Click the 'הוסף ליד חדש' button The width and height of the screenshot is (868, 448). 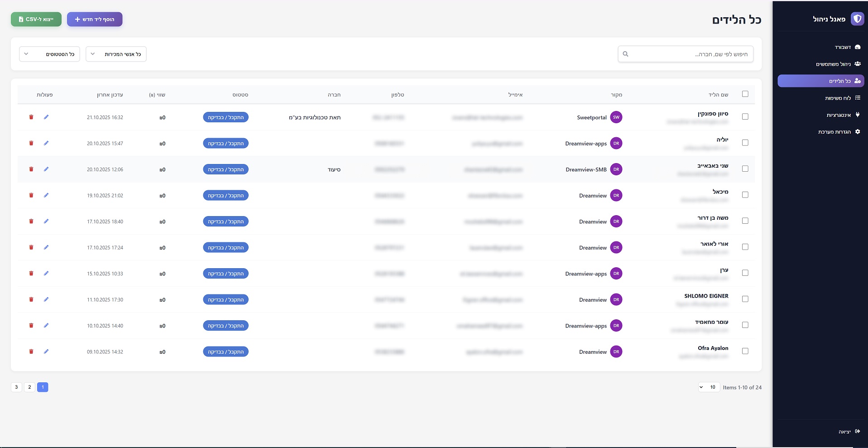[x=95, y=19]
